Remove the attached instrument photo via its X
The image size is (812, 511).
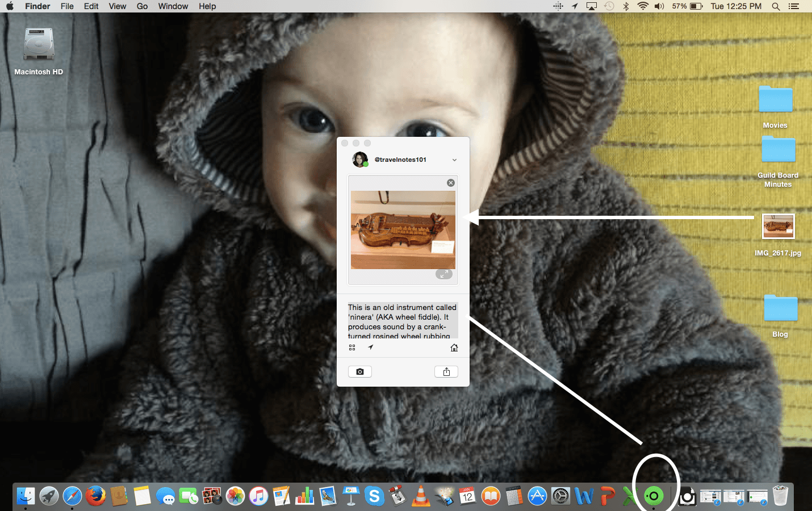coord(450,182)
